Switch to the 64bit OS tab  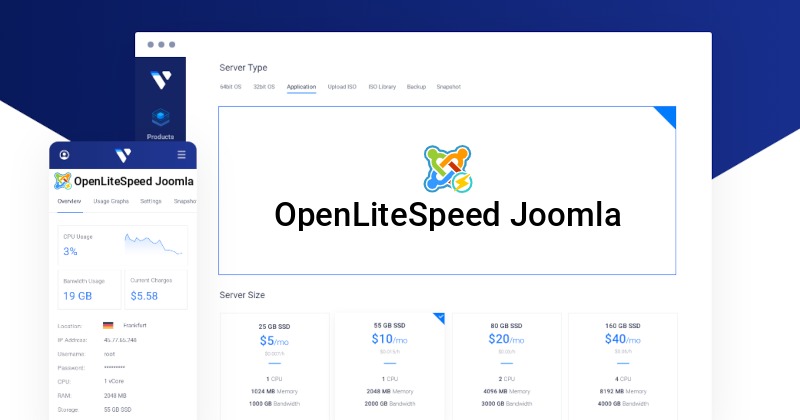(x=231, y=87)
